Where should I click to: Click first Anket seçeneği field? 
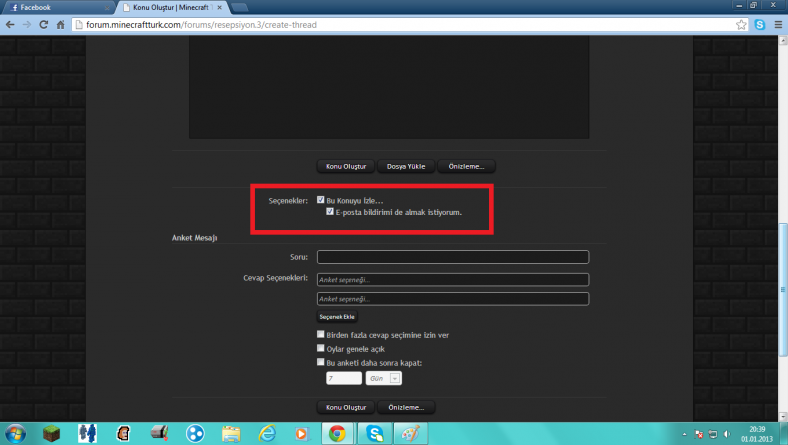click(x=453, y=280)
